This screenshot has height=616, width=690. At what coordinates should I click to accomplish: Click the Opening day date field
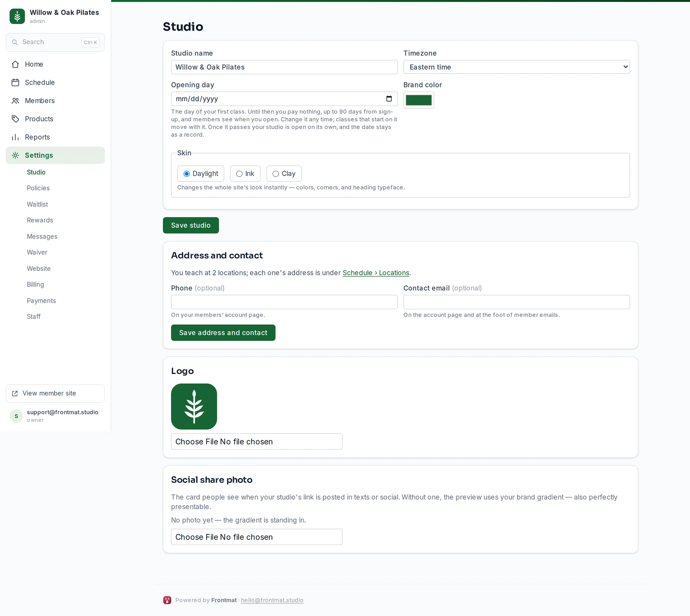coord(284,99)
